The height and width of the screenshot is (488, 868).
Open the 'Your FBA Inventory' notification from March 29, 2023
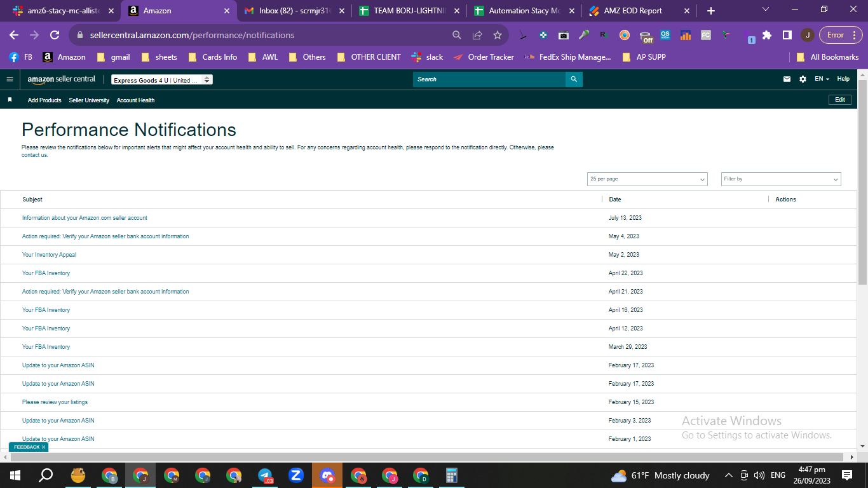46,347
